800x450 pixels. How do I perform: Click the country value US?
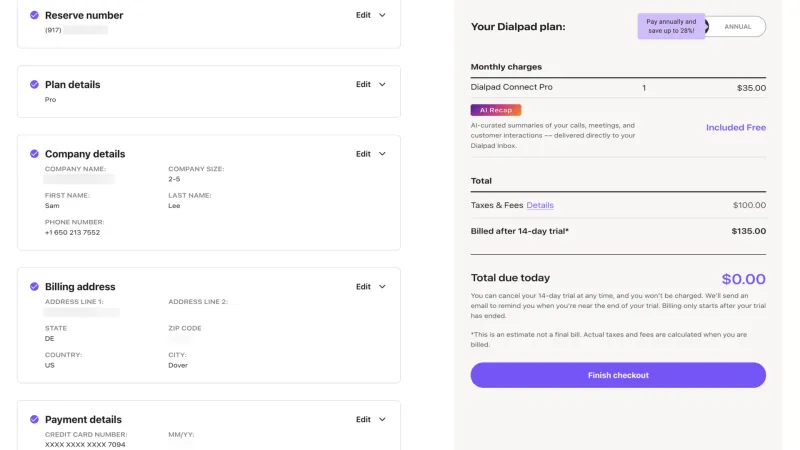[49, 365]
